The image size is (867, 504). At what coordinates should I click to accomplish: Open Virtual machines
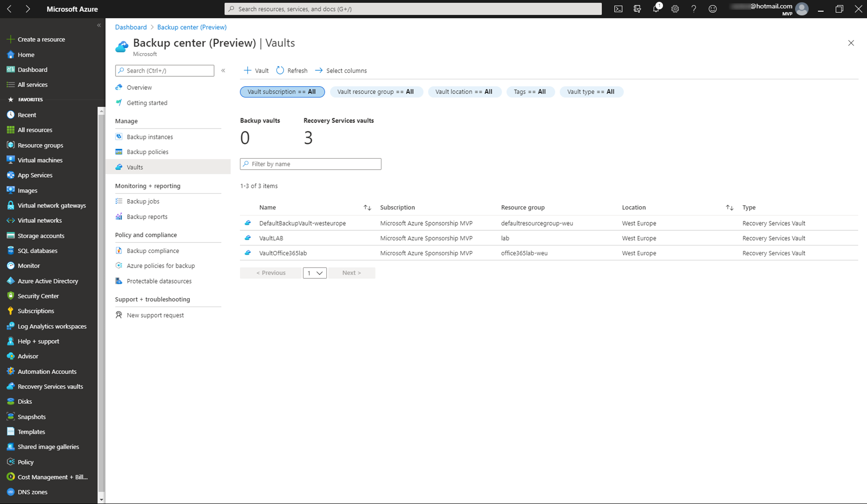(40, 160)
